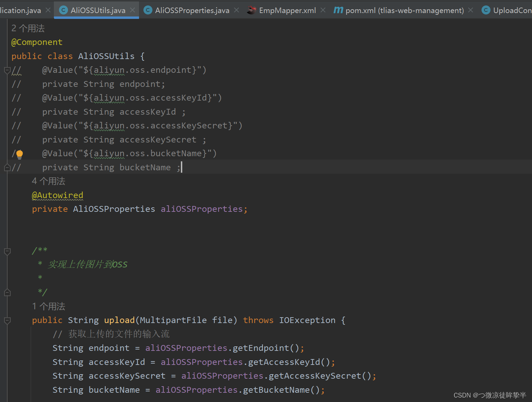Image resolution: width=532 pixels, height=402 pixels.
Task: Collapse the Javadoc comment at the /** line
Action: point(7,252)
